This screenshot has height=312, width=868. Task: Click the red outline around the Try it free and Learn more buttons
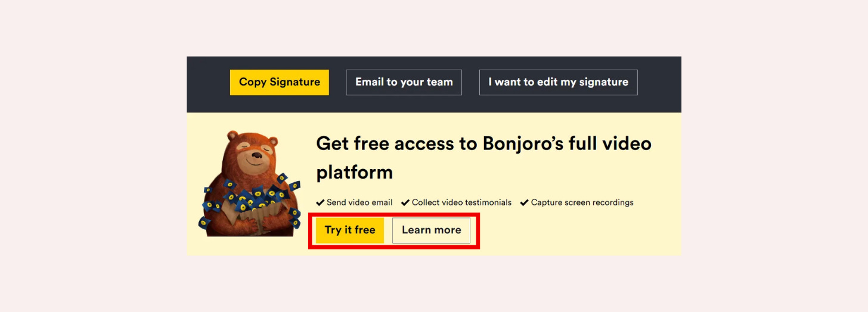pos(393,213)
